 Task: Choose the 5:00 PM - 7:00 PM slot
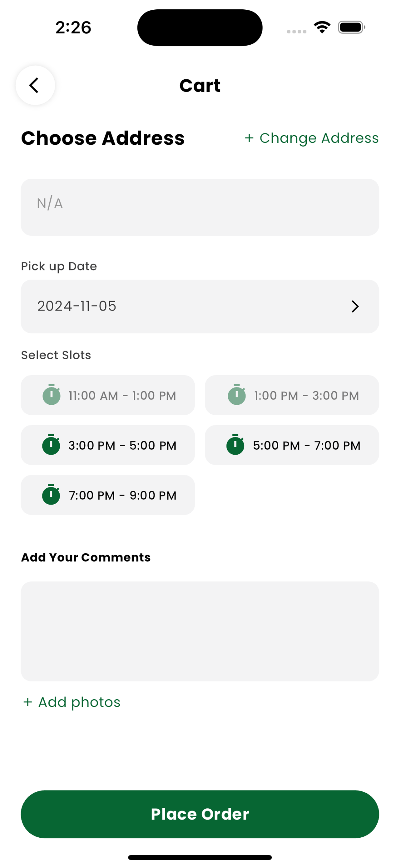(292, 445)
